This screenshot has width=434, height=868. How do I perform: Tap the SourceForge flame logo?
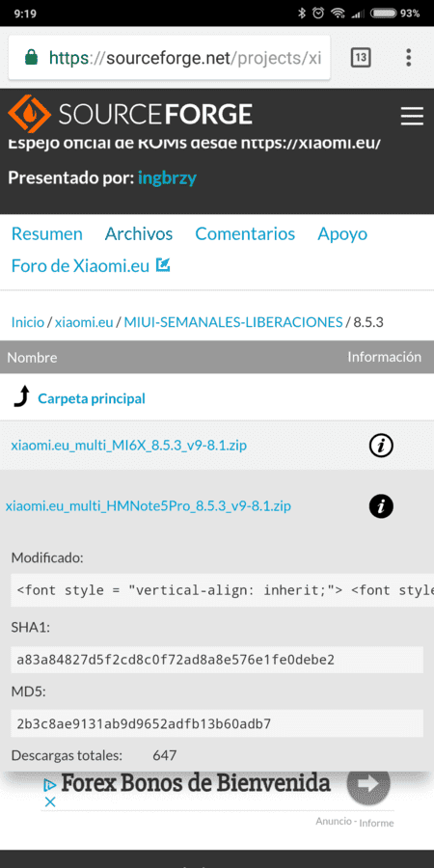(x=29, y=114)
